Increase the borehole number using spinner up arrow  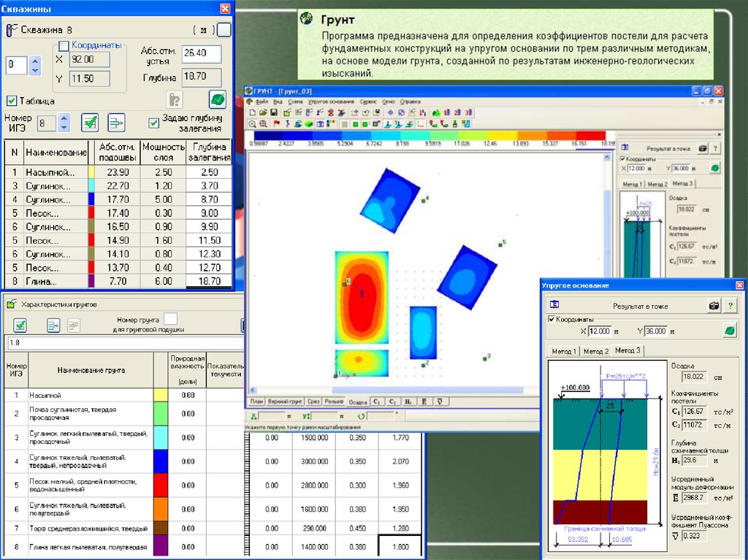(36, 61)
